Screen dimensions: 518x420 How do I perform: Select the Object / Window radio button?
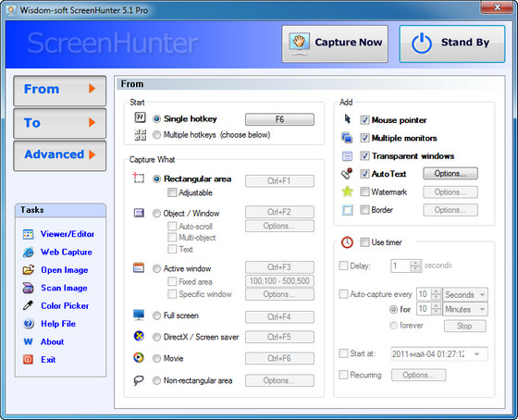tap(156, 214)
